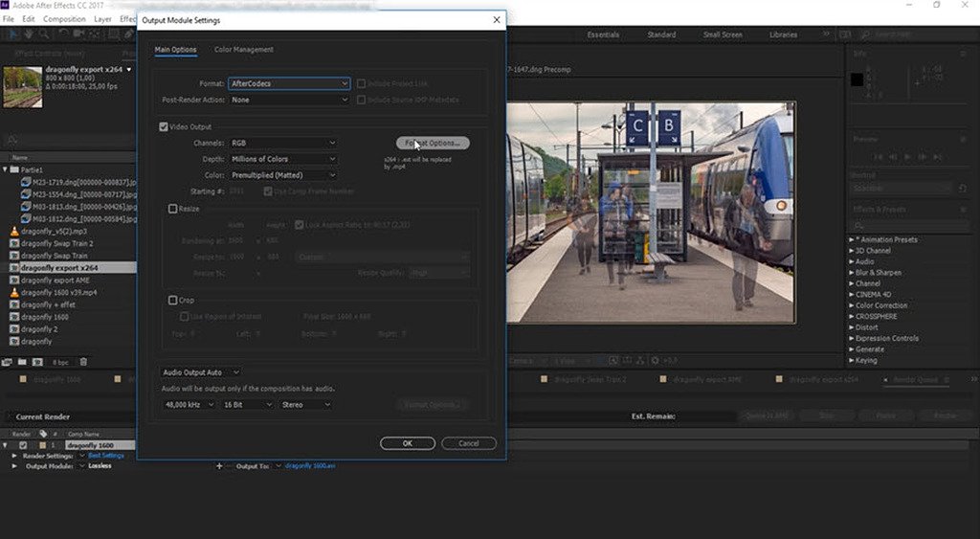Toggle Lock Aspect Ratio checkbox
980x539 pixels.
tap(300, 224)
